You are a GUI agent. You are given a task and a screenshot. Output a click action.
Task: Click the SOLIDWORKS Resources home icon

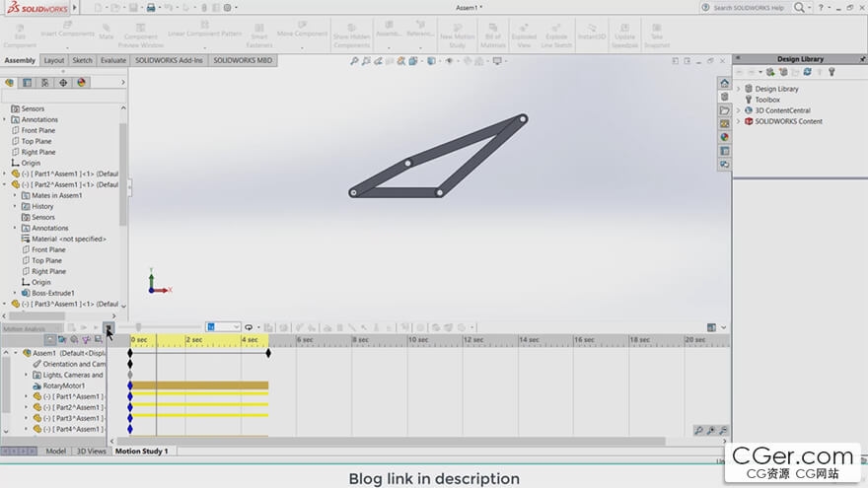pyautogui.click(x=725, y=83)
